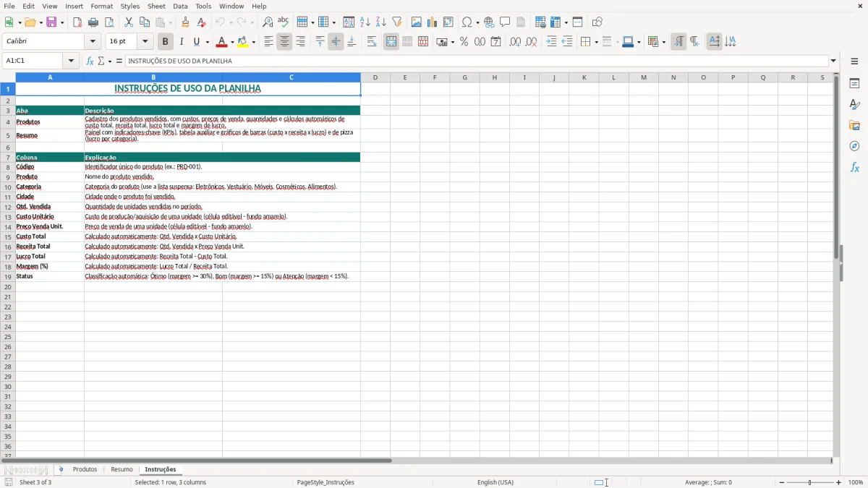The width and height of the screenshot is (868, 488).
Task: Switch to the Resumo sheet tab
Action: click(x=122, y=470)
